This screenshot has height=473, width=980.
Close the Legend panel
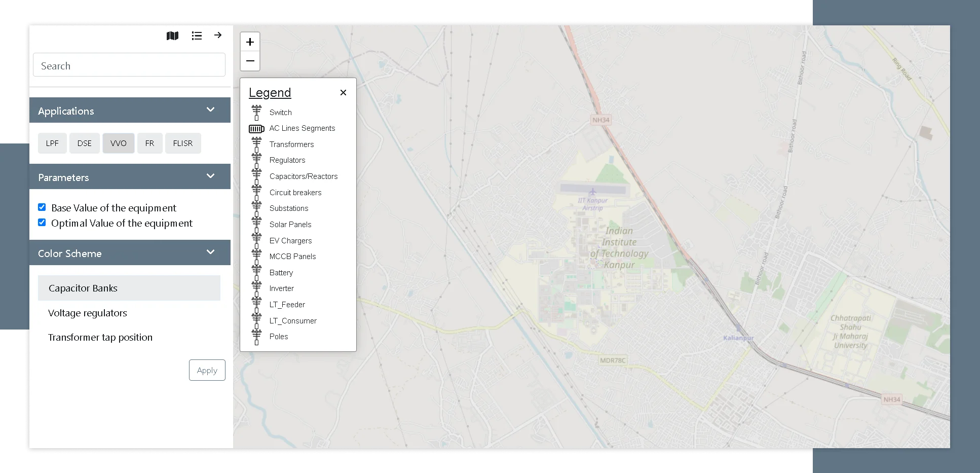[343, 92]
